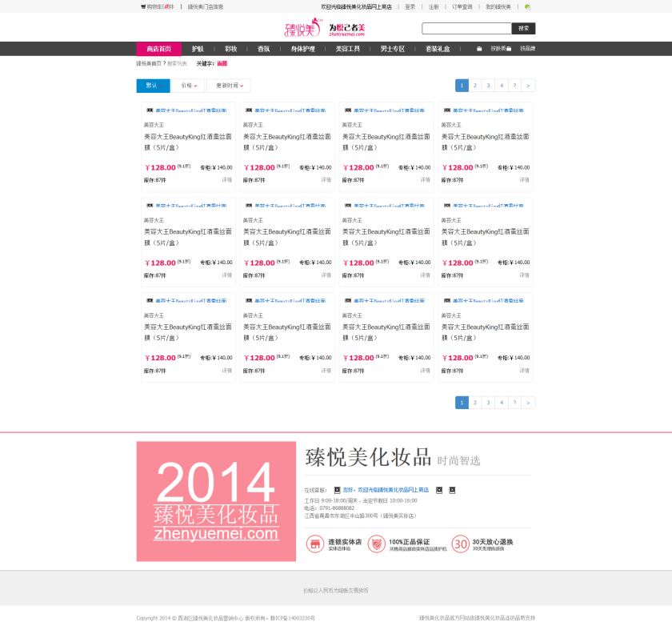Image resolution: width=672 pixels, height=630 pixels.
Task: Click the 连锁实体店 store icon
Action: pyautogui.click(x=315, y=544)
